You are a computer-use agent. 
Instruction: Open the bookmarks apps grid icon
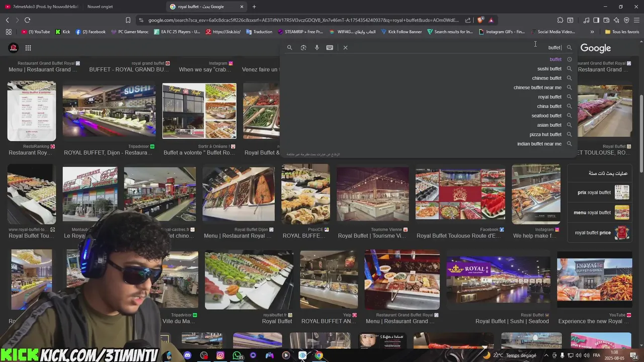point(9,32)
